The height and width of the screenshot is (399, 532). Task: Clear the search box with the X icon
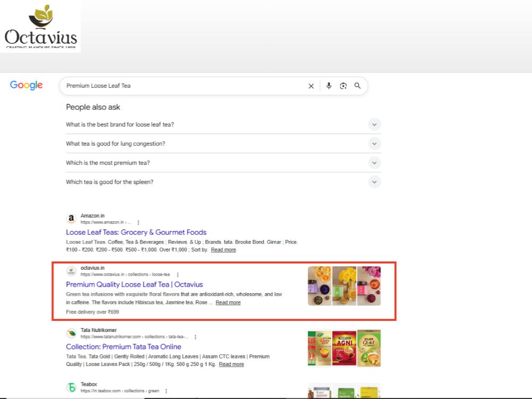click(311, 86)
